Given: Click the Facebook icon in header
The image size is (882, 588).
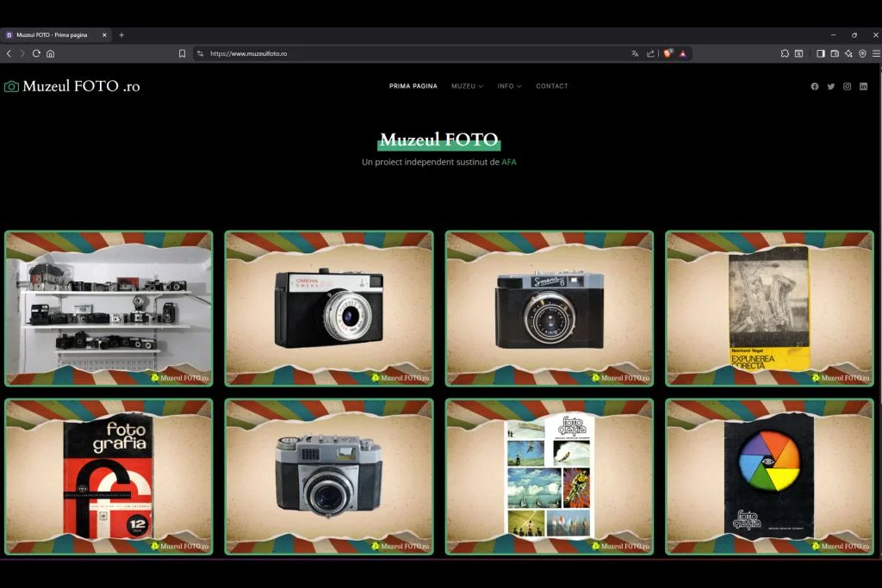Looking at the screenshot, I should pyautogui.click(x=814, y=86).
